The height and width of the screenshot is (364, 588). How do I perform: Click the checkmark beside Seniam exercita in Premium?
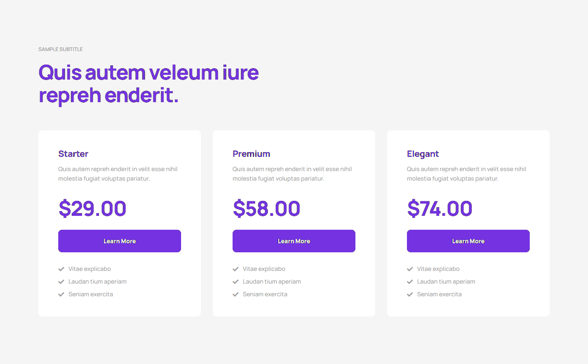(x=236, y=294)
